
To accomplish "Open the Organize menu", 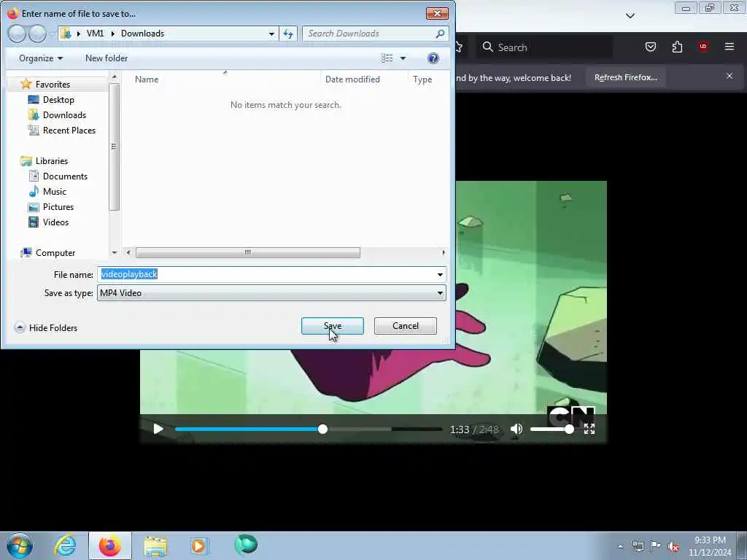I will pos(41,58).
